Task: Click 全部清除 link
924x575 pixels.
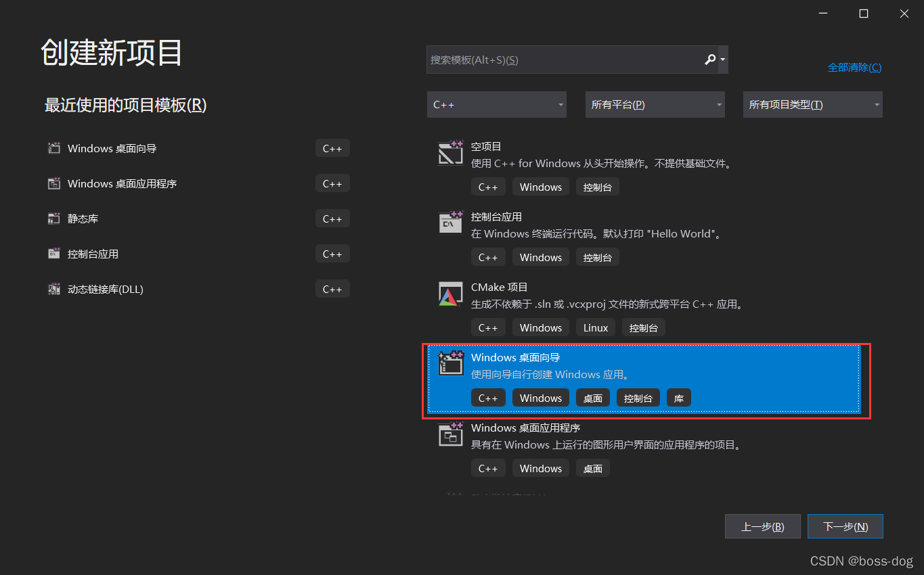Action: (x=854, y=67)
